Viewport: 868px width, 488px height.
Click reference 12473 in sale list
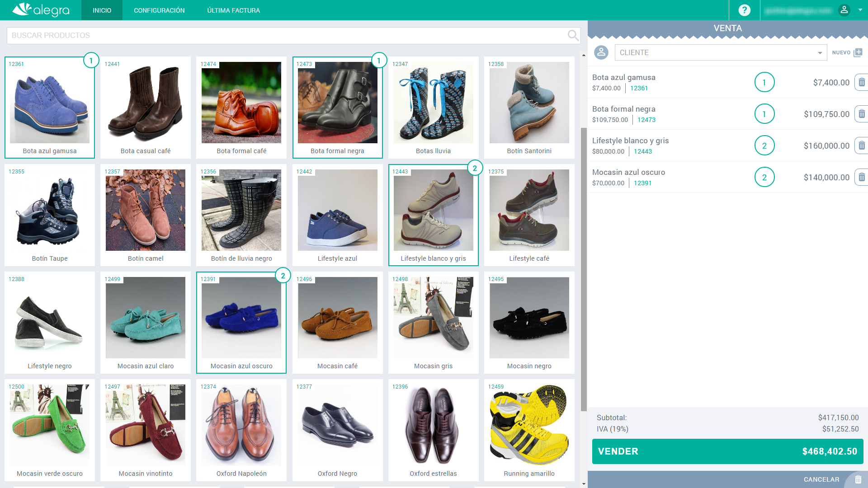coord(646,120)
